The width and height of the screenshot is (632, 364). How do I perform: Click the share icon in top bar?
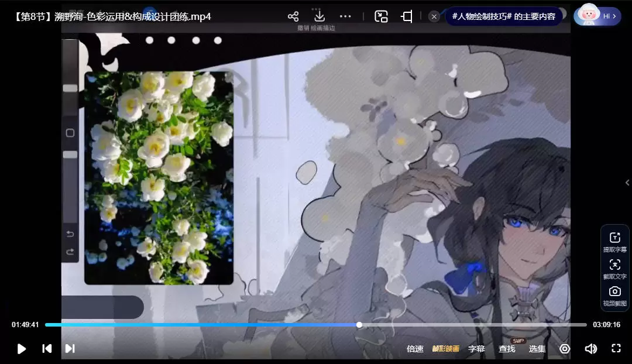(x=293, y=16)
